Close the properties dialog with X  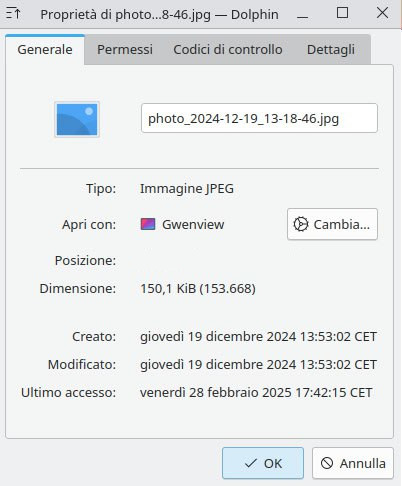coord(382,13)
